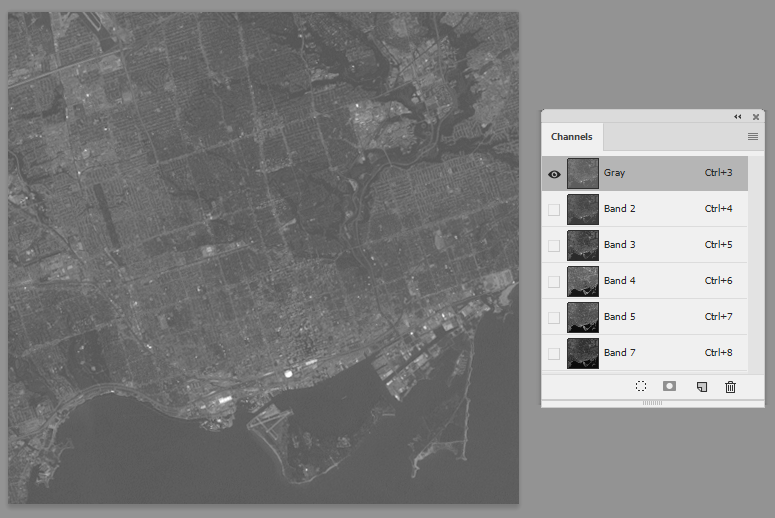Click the panel bottom resize grip
Screen dimensions: 775x518
[x=652, y=403]
